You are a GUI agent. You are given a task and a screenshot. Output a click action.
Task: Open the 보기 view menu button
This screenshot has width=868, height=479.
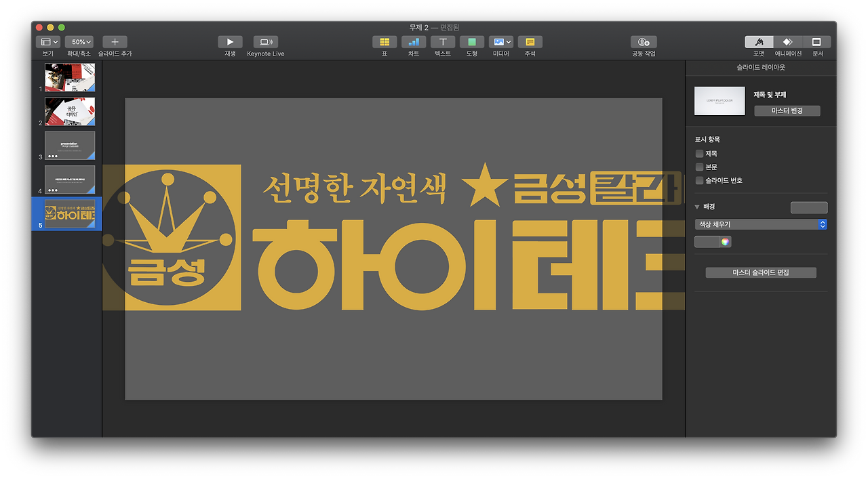coord(47,42)
